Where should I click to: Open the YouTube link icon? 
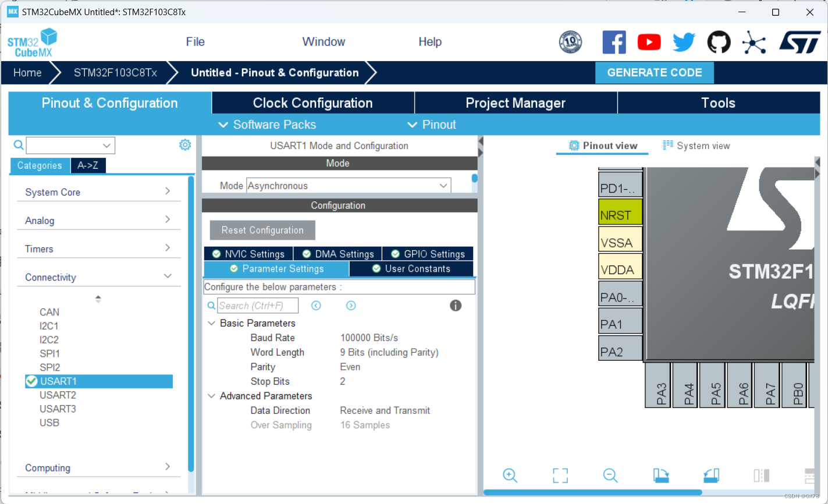(x=649, y=42)
